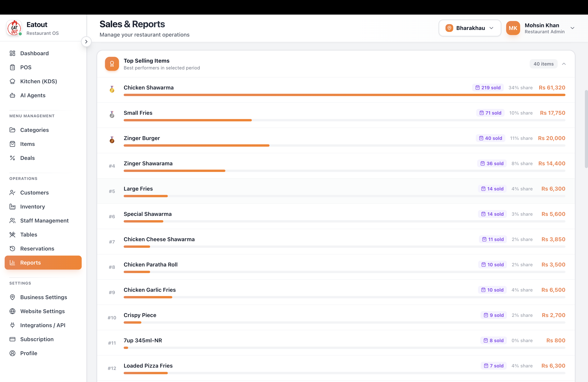Click Chicken Cheese Shawarma item name
Viewport: 588px width, 382px height.
point(159,239)
